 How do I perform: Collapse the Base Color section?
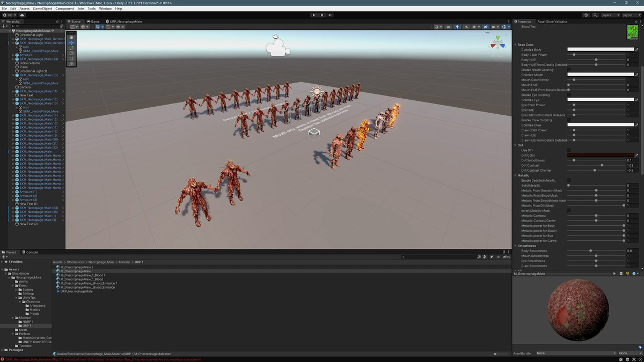(x=516, y=45)
